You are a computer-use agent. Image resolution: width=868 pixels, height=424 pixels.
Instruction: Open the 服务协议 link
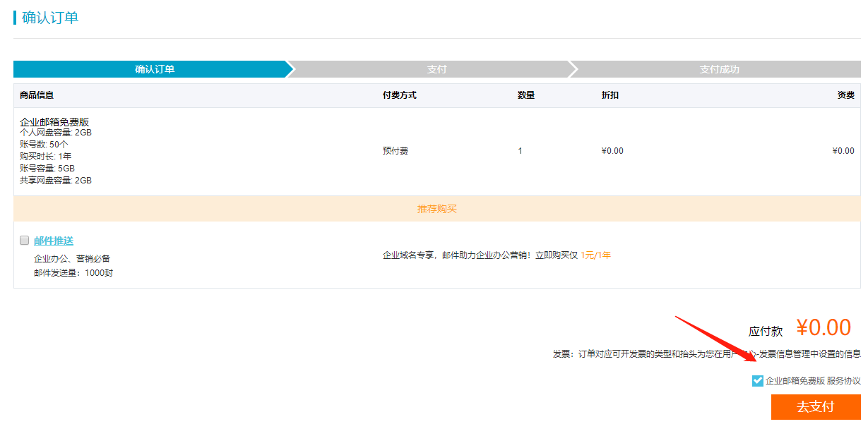(844, 380)
